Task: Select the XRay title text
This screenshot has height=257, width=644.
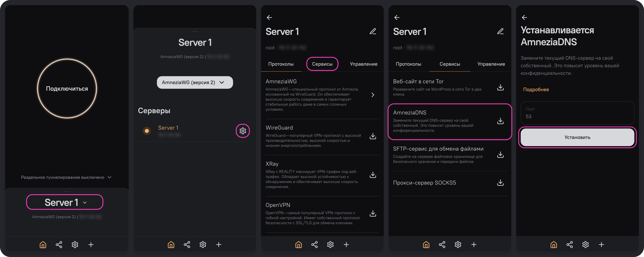Action: pyautogui.click(x=272, y=164)
